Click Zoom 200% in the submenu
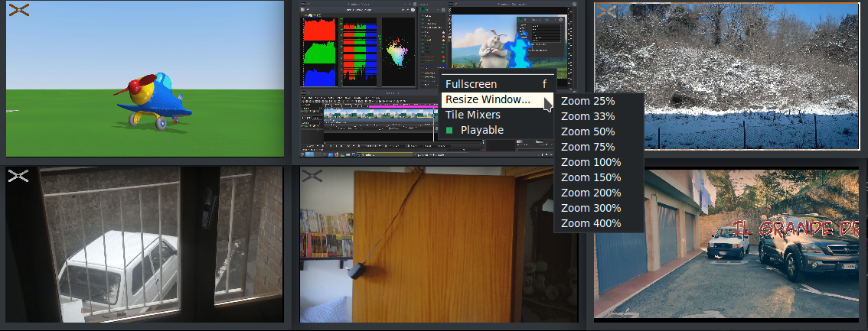868x331 pixels. (x=590, y=193)
